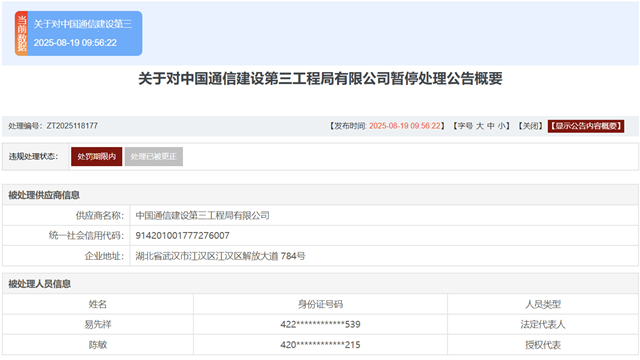Select the 处理已被更正 status button
This screenshot has width=640, height=360.
coord(154,156)
